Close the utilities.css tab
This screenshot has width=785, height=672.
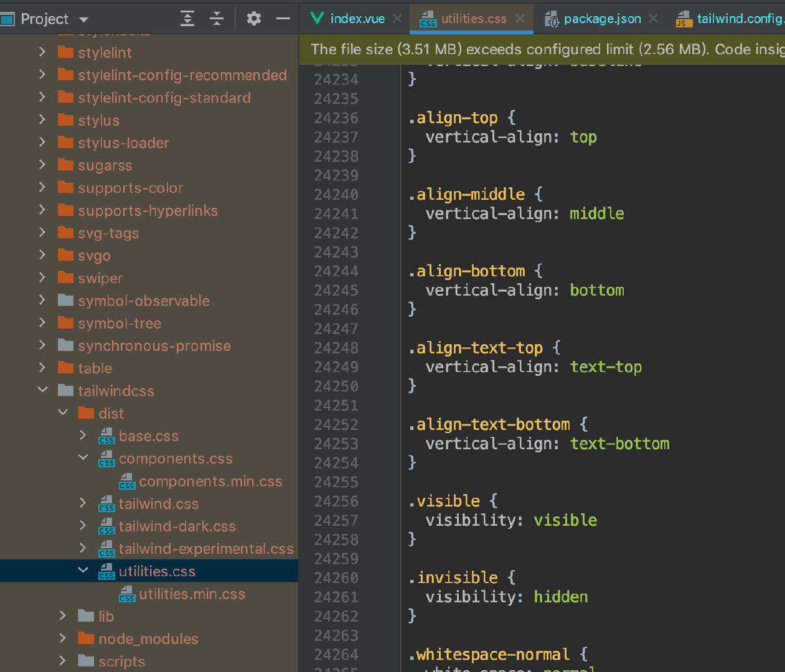coord(520,19)
